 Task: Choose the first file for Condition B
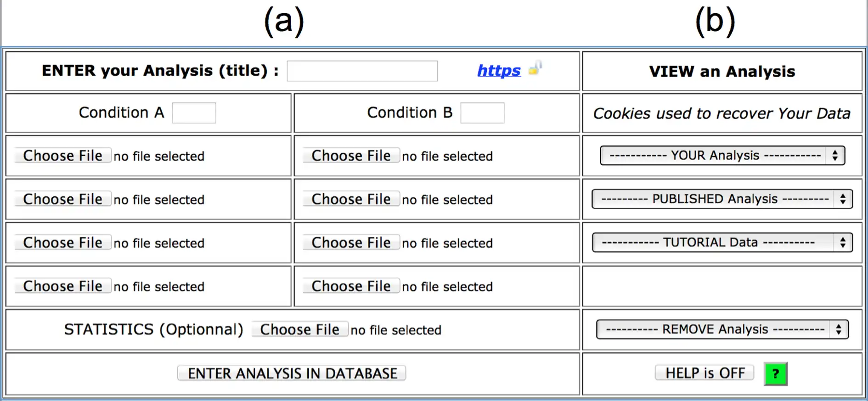point(351,156)
